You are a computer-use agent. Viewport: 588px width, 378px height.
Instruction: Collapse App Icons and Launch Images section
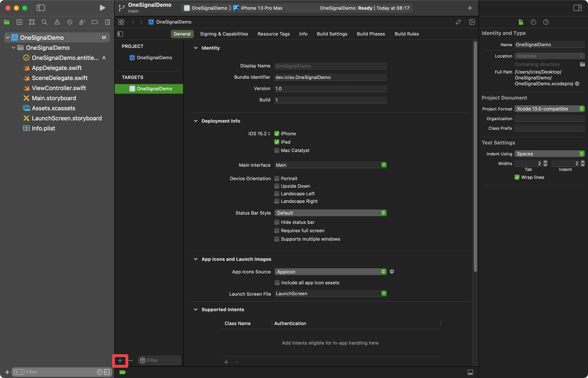click(196, 259)
